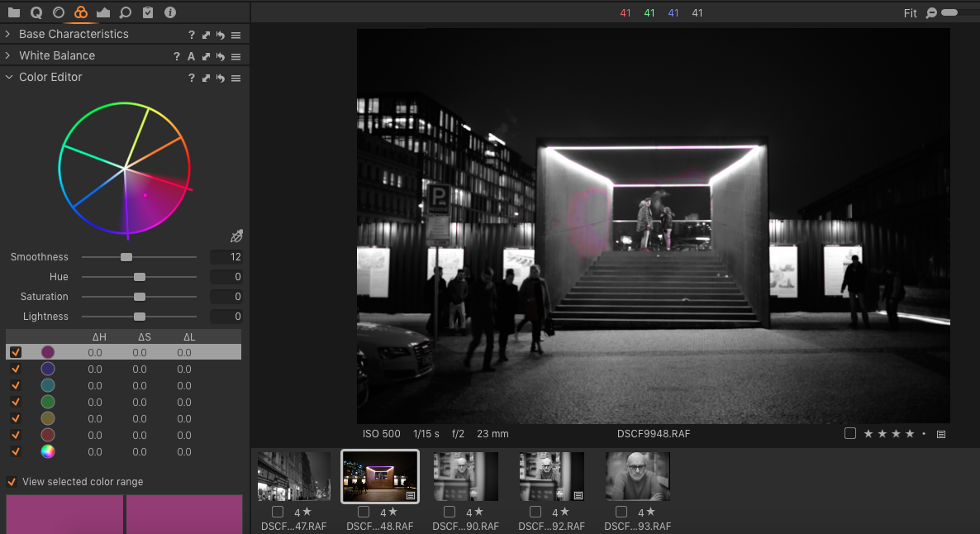Click the reset arrow on Color Editor
The height and width of the screenshot is (534, 980).
220,78
